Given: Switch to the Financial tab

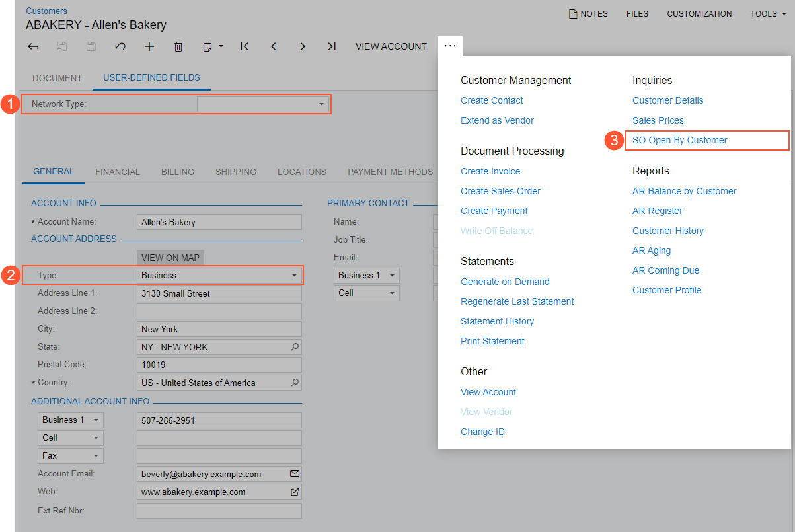Looking at the screenshot, I should pos(118,171).
